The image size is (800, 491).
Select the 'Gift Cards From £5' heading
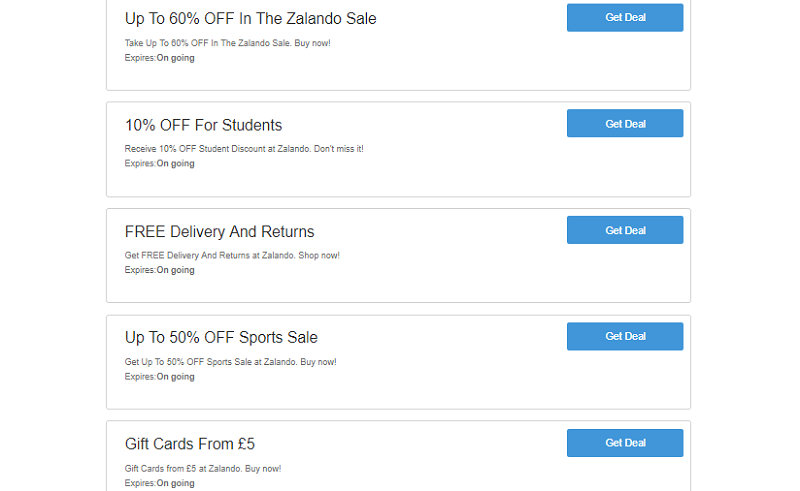pos(189,444)
